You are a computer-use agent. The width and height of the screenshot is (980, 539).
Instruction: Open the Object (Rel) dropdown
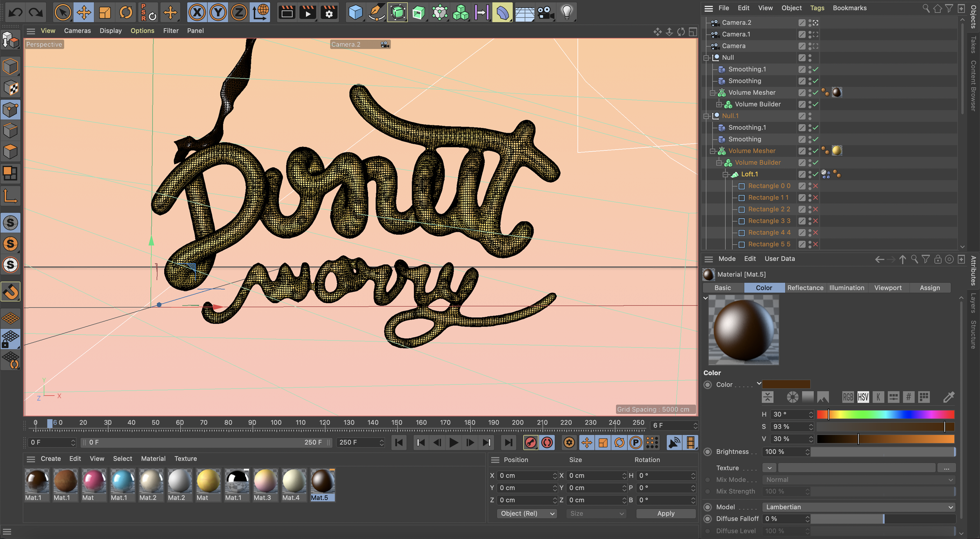(527, 514)
